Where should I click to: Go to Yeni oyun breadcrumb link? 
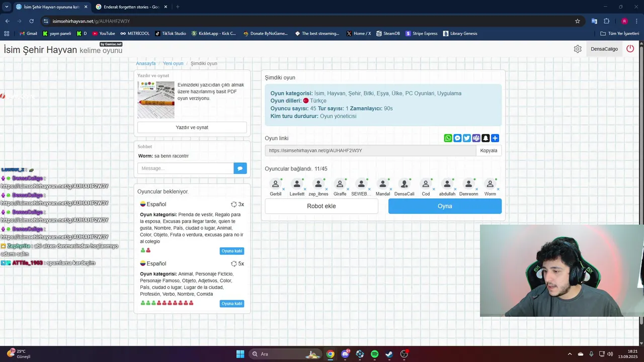tap(173, 63)
